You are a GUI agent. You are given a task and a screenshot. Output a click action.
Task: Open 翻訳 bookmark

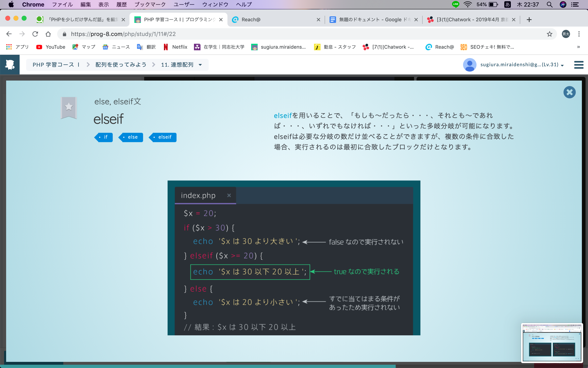[x=146, y=47]
